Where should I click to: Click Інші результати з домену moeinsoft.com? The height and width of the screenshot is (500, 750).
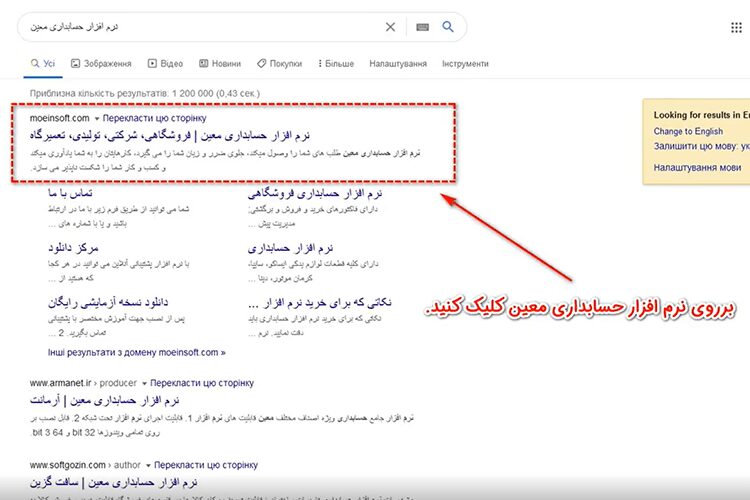click(x=137, y=353)
